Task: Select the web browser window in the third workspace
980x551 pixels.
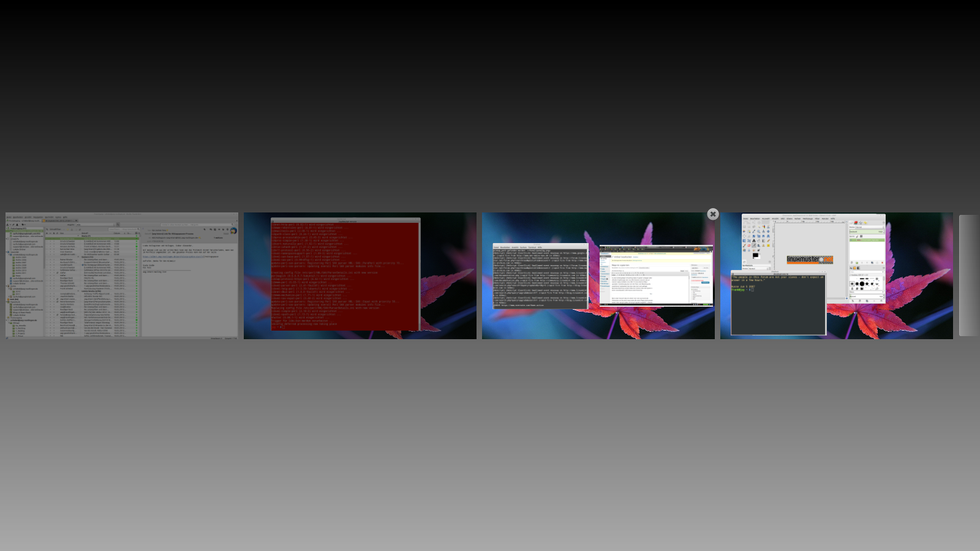Action: [656, 275]
